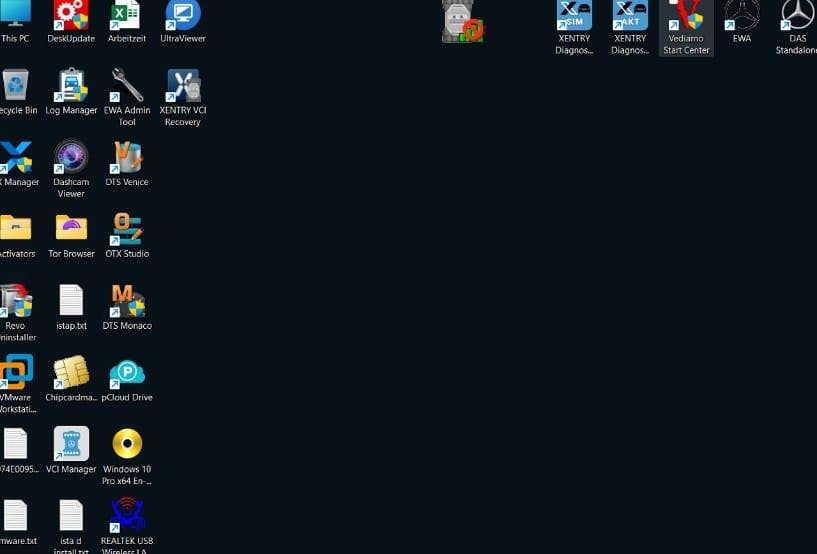817x554 pixels.
Task: Launch UltraViewer from the desktop
Action: (182, 21)
